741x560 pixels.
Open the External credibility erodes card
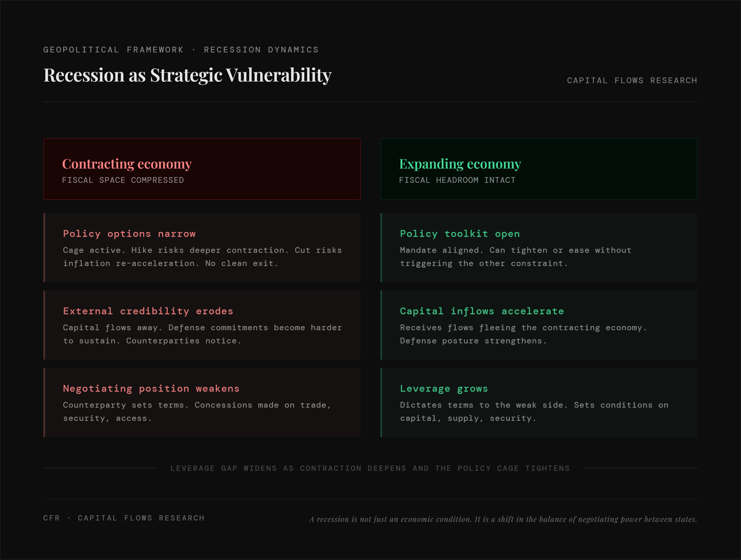[x=202, y=325]
